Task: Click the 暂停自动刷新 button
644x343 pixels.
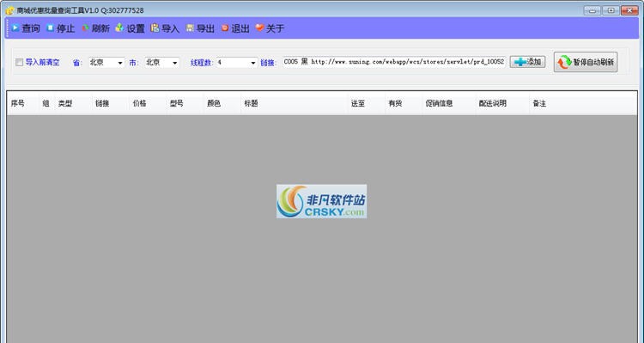Action: pyautogui.click(x=586, y=62)
